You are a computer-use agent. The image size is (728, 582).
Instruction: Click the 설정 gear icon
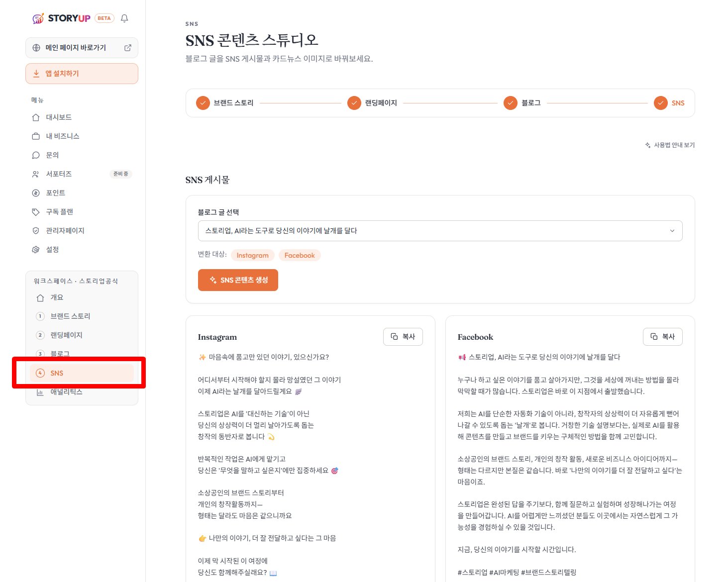[x=36, y=250]
